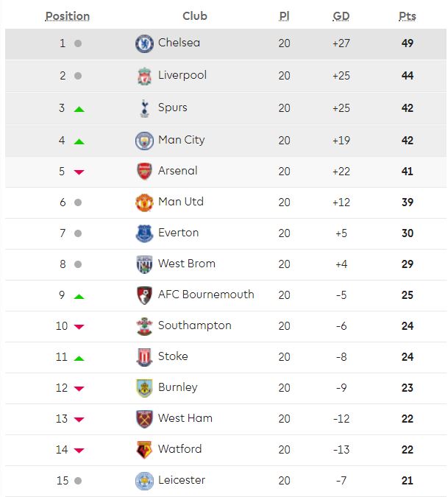Click Arsenal red down-arrow position indicator
Screen dimensions: 448x497
coord(79,172)
